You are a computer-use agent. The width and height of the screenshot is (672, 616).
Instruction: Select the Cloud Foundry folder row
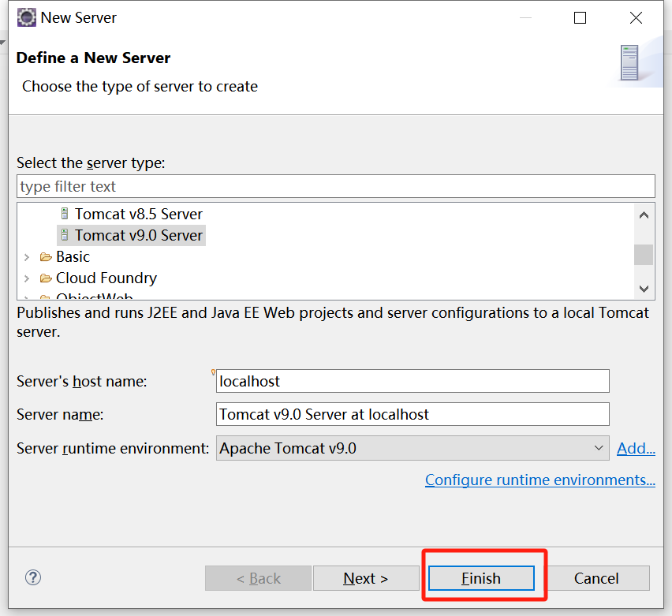(x=106, y=278)
